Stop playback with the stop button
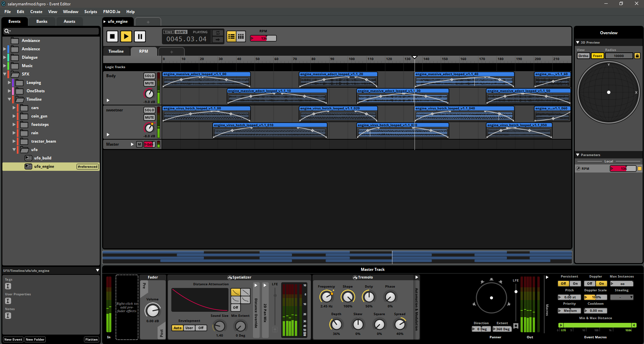Image resolution: width=644 pixels, height=344 pixels. [x=112, y=36]
